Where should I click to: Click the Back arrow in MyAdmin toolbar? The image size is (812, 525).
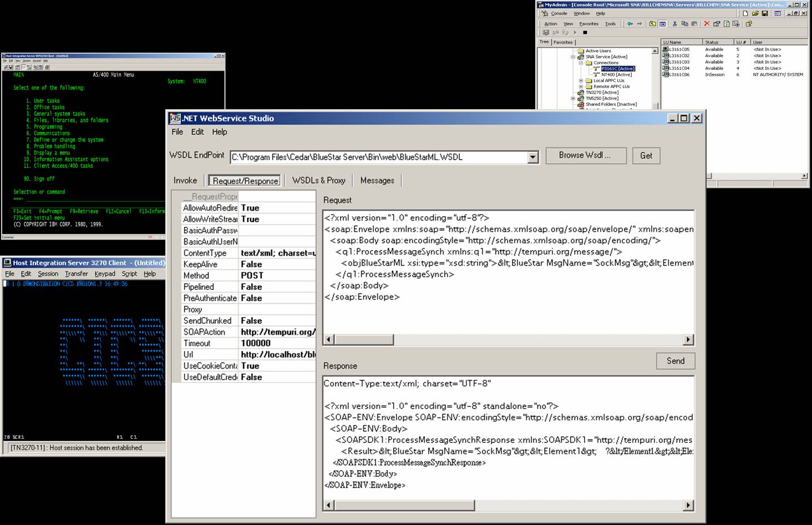630,24
